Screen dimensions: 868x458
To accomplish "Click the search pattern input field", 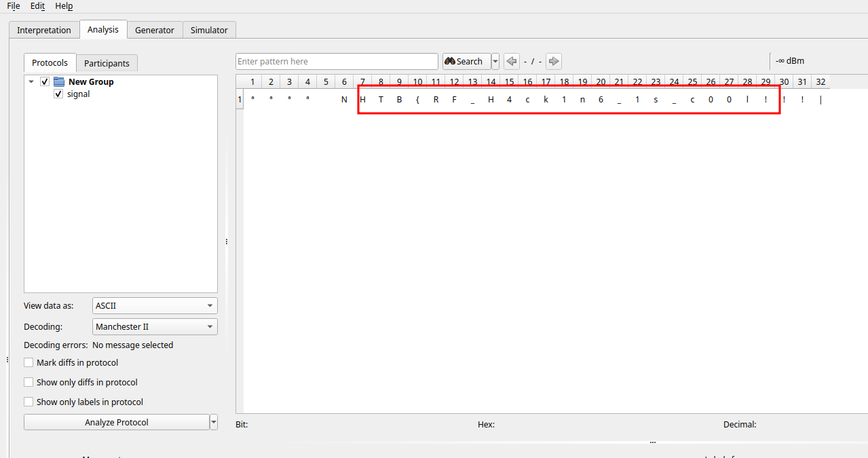I will pos(337,61).
